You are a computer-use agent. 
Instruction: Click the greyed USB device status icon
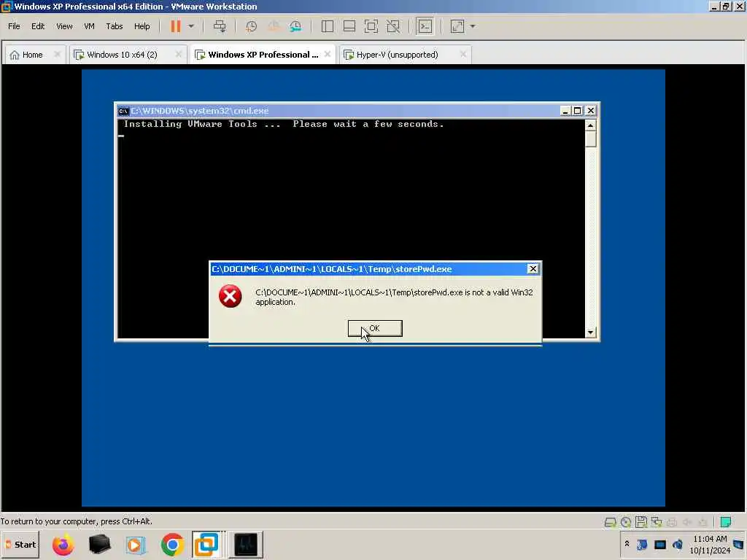coord(703,522)
